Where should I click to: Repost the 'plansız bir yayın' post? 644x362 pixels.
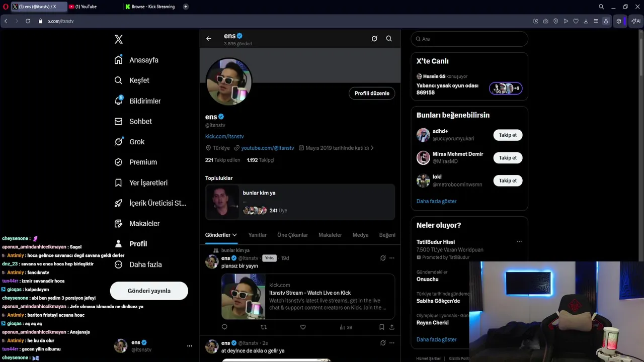264,327
